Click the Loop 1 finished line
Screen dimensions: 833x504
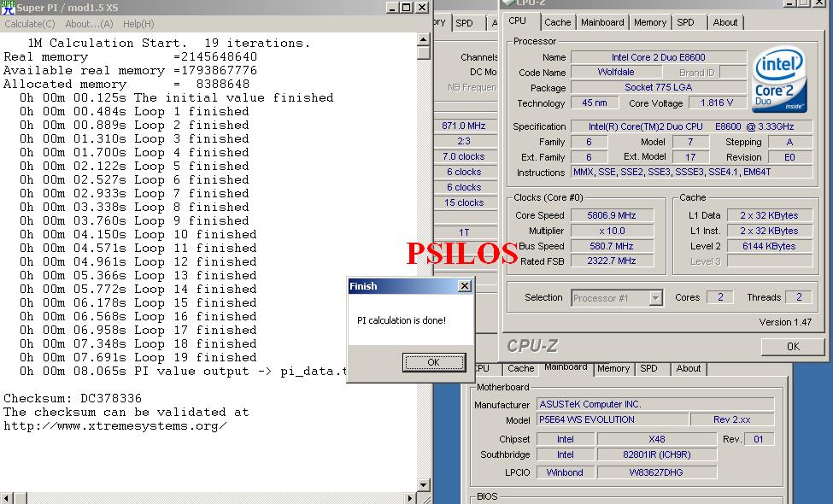click(134, 112)
